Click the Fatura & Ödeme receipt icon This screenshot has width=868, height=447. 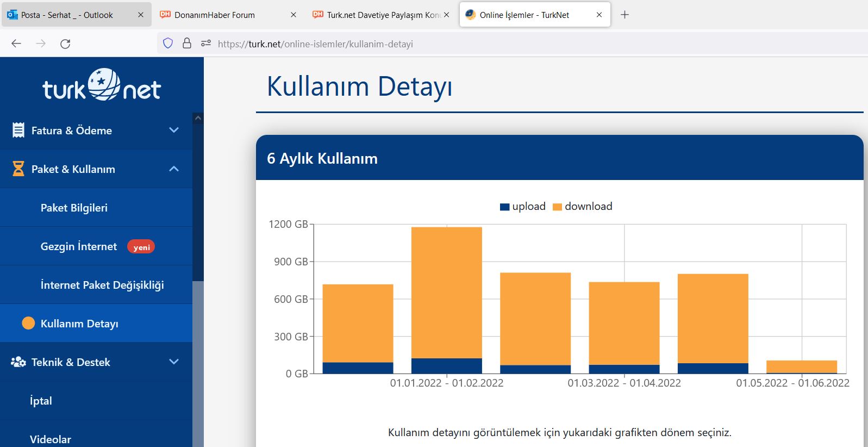tap(18, 130)
